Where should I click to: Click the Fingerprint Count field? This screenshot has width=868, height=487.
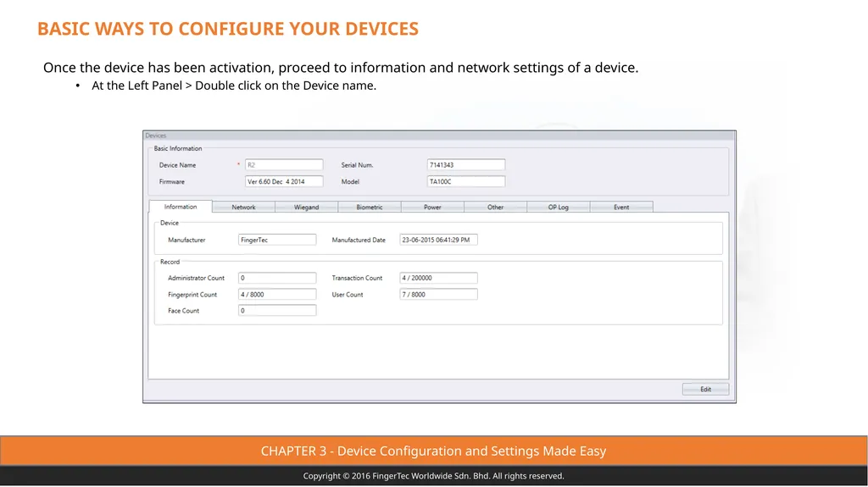[277, 295]
